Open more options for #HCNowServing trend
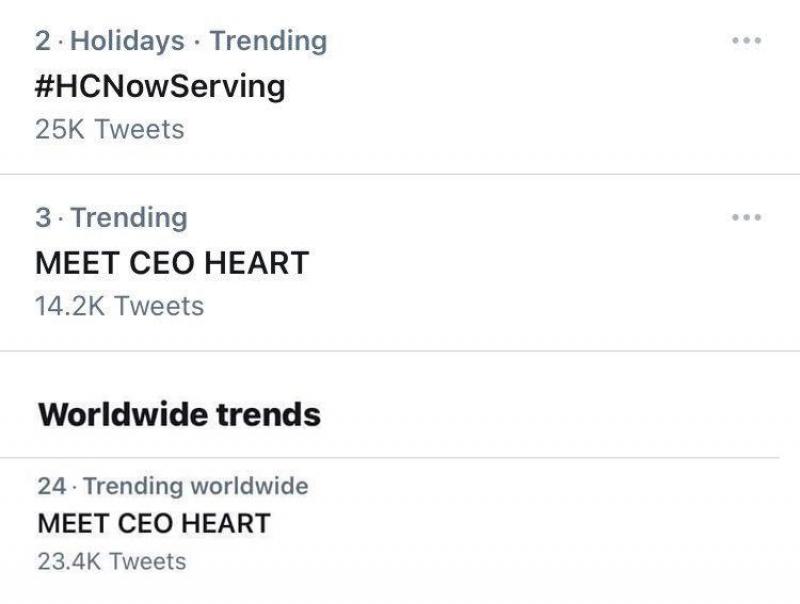 (x=746, y=41)
